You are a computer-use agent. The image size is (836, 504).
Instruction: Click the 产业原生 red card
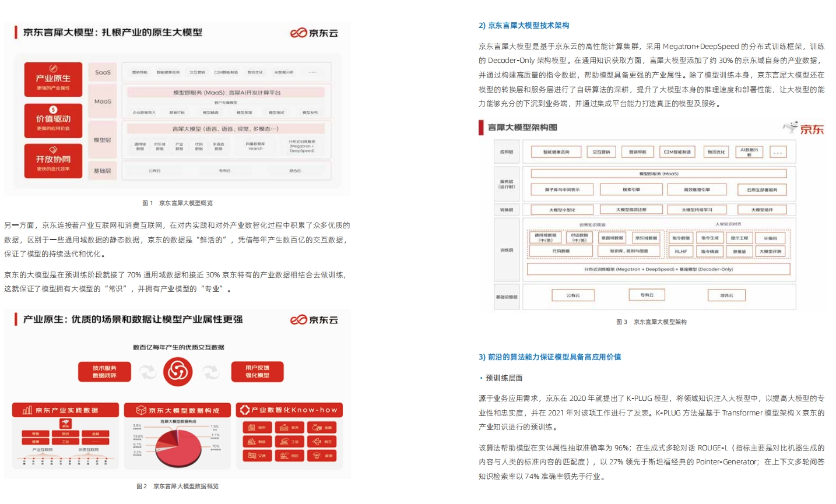pyautogui.click(x=53, y=80)
